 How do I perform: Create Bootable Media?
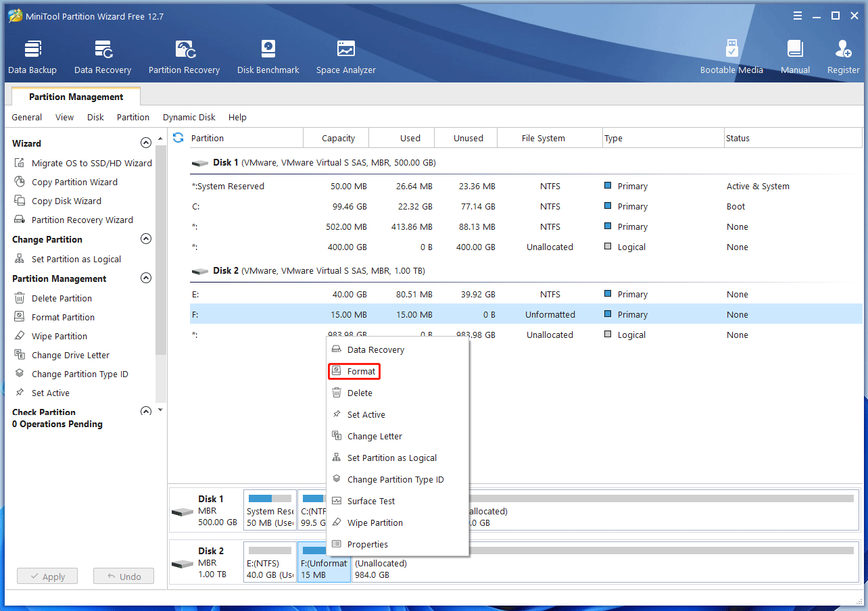(731, 57)
